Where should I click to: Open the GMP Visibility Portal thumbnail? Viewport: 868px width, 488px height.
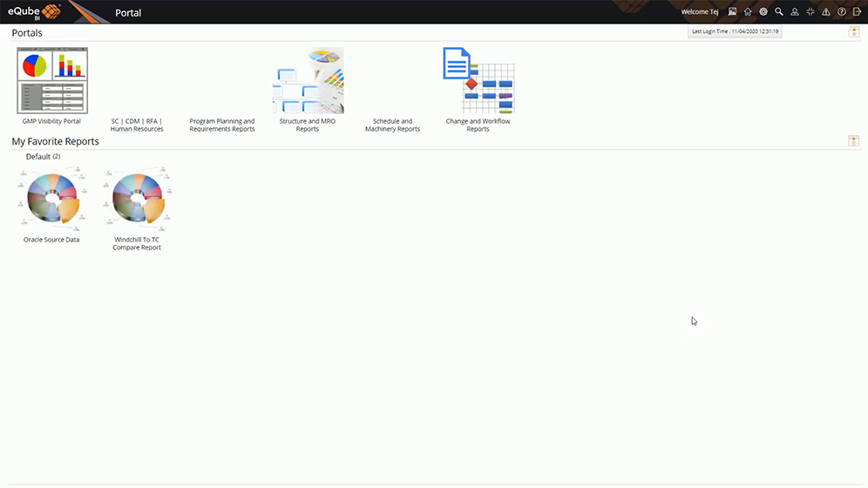[x=52, y=80]
